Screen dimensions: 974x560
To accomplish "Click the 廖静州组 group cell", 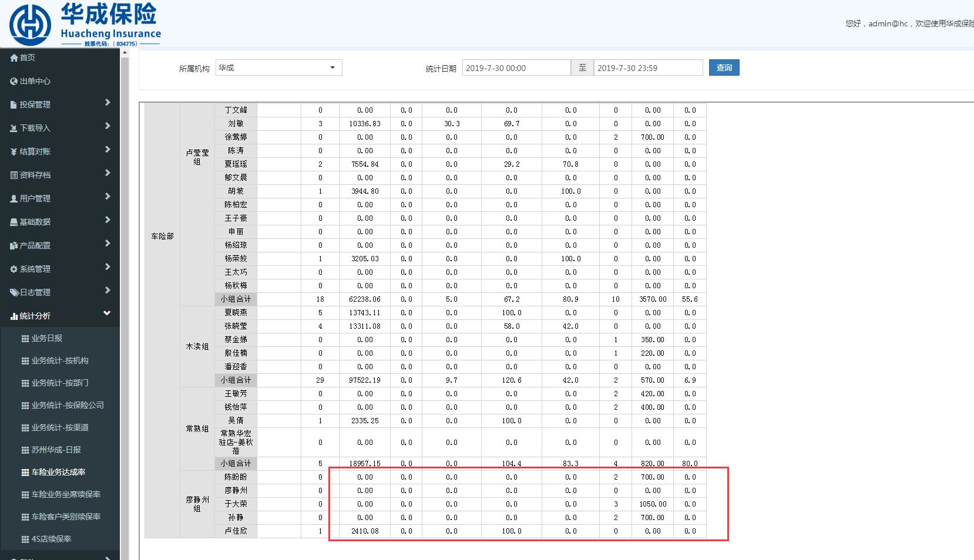I will (x=197, y=504).
